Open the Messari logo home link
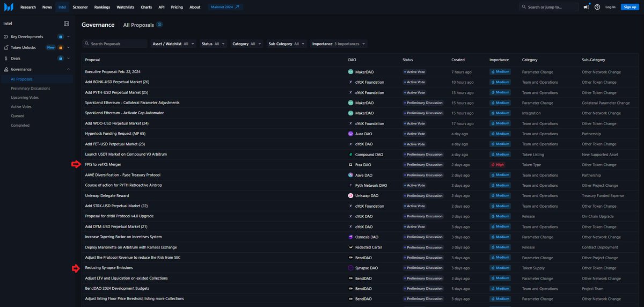Image resolution: width=644 pixels, height=307 pixels. 9,7
